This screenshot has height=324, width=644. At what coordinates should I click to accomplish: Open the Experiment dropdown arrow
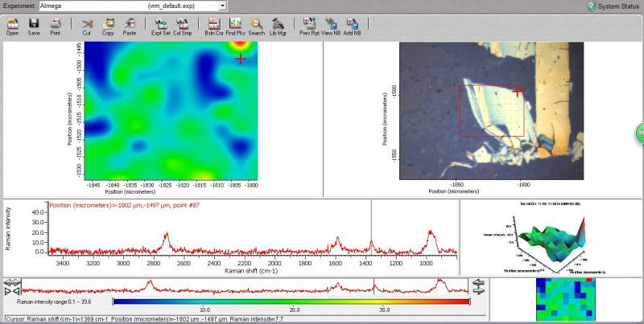222,6
